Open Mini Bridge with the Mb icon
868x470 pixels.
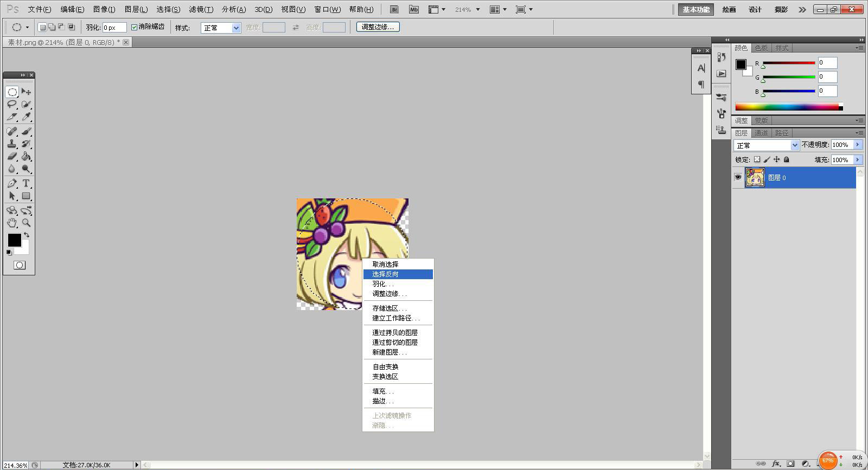(x=414, y=9)
